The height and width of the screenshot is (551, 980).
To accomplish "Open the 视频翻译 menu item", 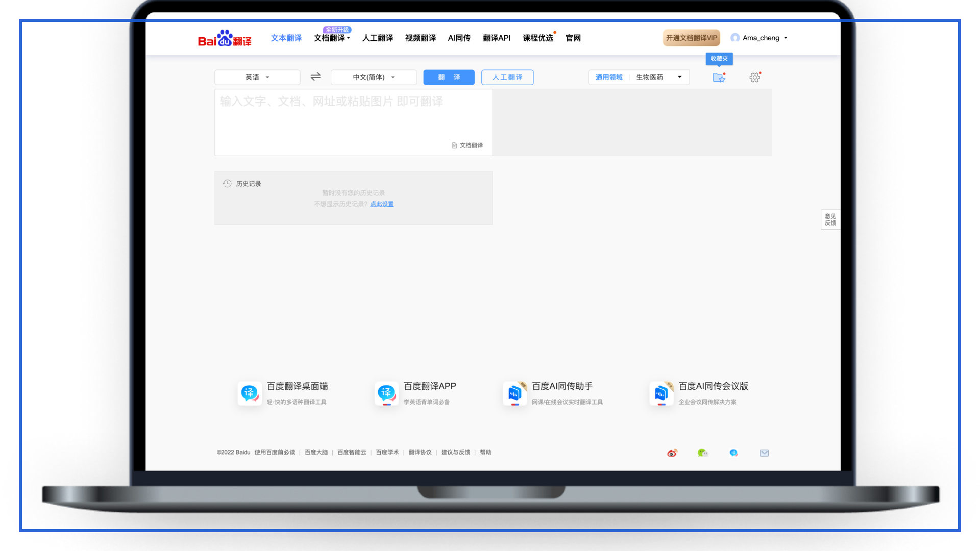I will coord(420,38).
